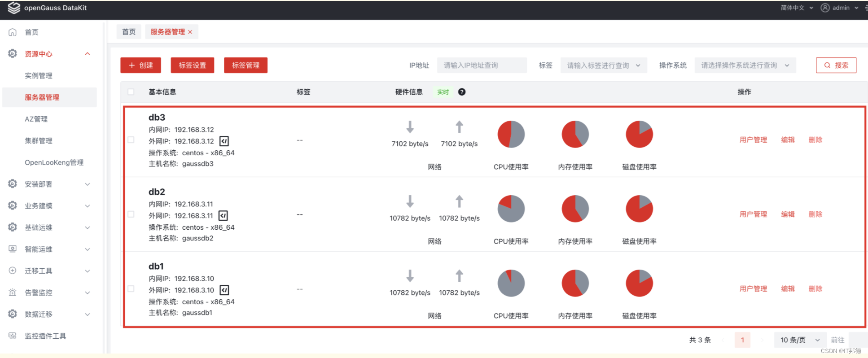868x358 pixels.
Task: Open terminal icon next to 192.168.3.11
Action: (223, 216)
